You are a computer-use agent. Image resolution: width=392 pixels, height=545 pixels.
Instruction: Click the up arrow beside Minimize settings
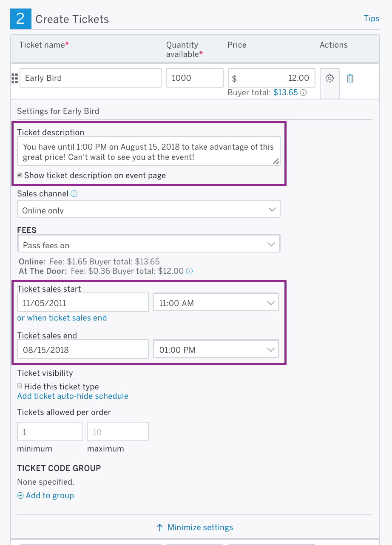pyautogui.click(x=159, y=527)
